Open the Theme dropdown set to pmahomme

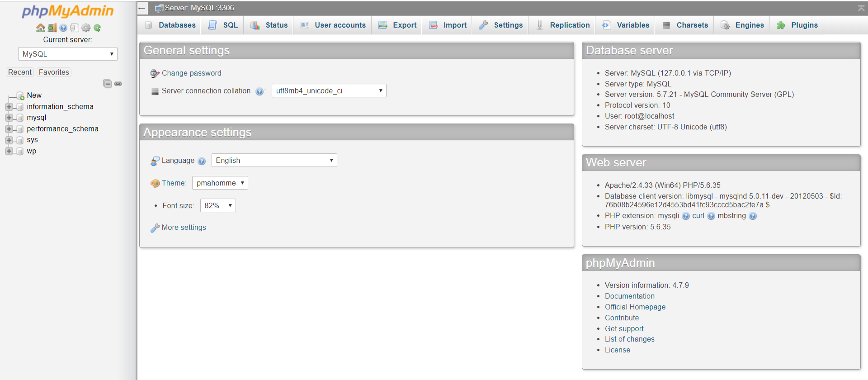coord(220,183)
